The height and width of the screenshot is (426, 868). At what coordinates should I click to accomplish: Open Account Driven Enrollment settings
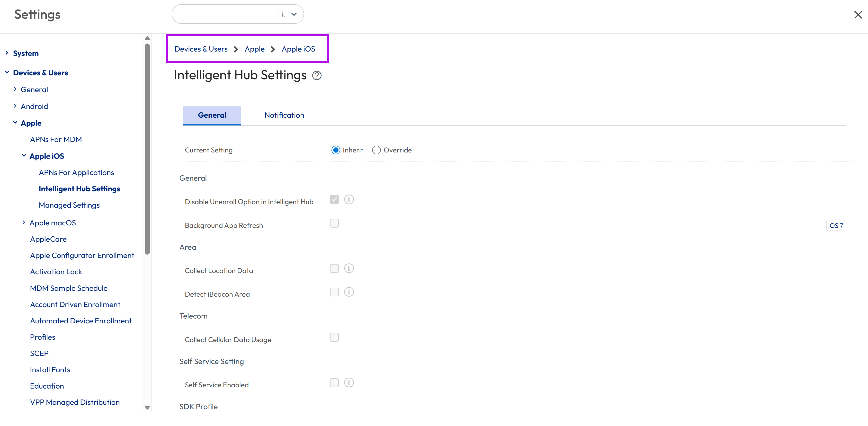pyautogui.click(x=75, y=305)
